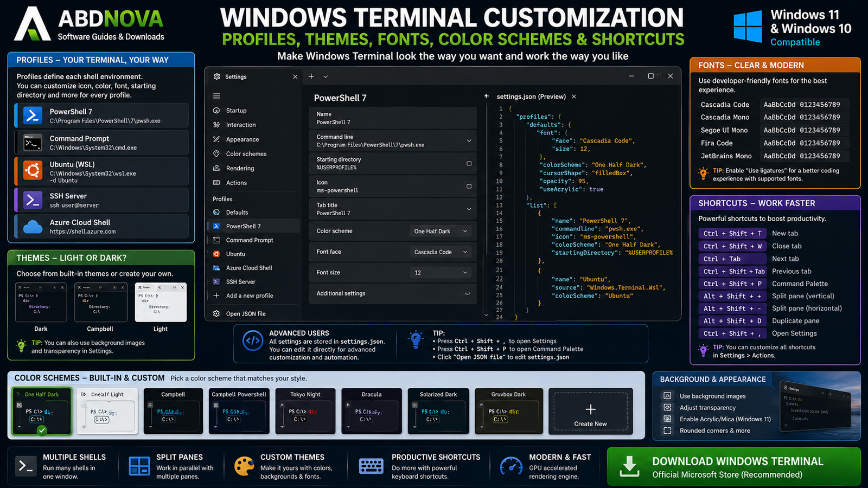
Task: Select the Tokyo Night color scheme swatch
Action: 305,411
